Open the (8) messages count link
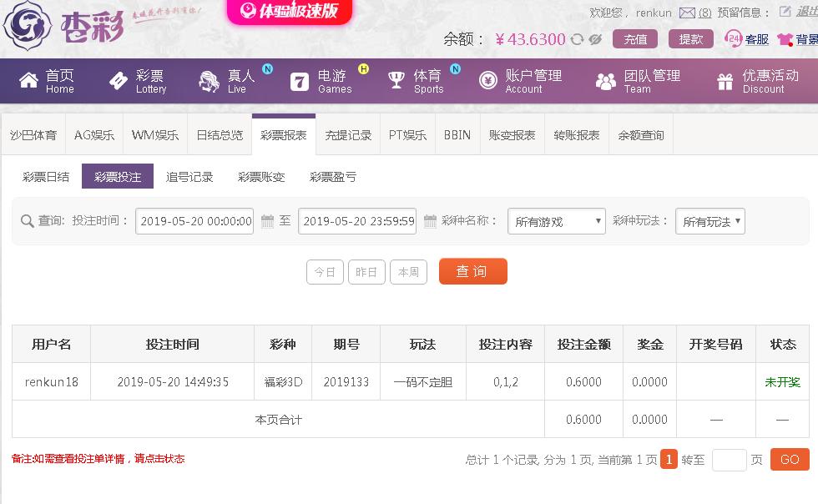This screenshot has height=504, width=818. pyautogui.click(x=704, y=13)
